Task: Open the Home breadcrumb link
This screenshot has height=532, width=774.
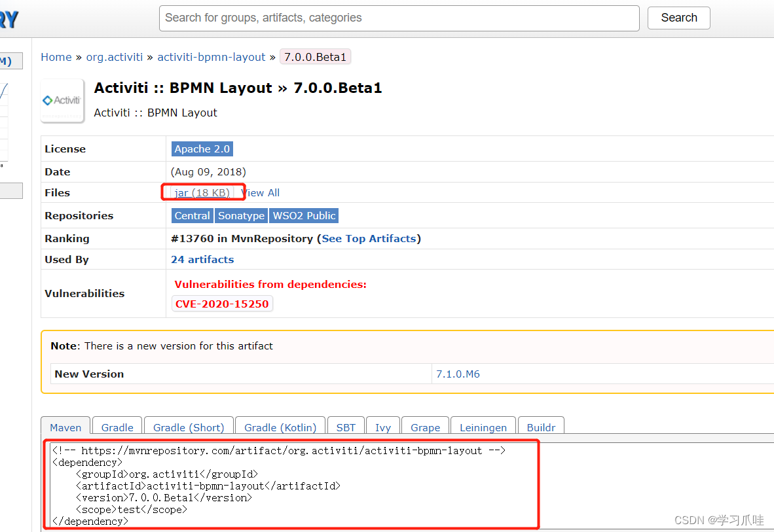Action: pyautogui.click(x=56, y=57)
